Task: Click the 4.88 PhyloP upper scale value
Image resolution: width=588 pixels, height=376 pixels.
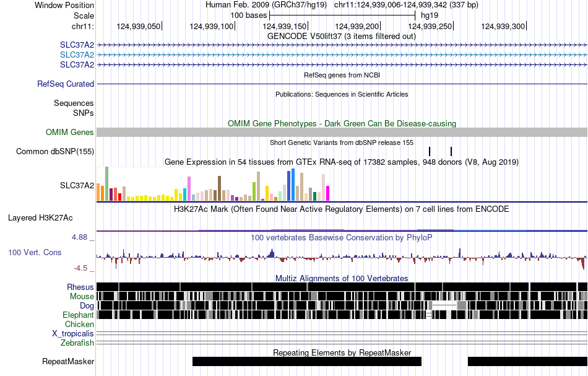Action: (x=79, y=237)
